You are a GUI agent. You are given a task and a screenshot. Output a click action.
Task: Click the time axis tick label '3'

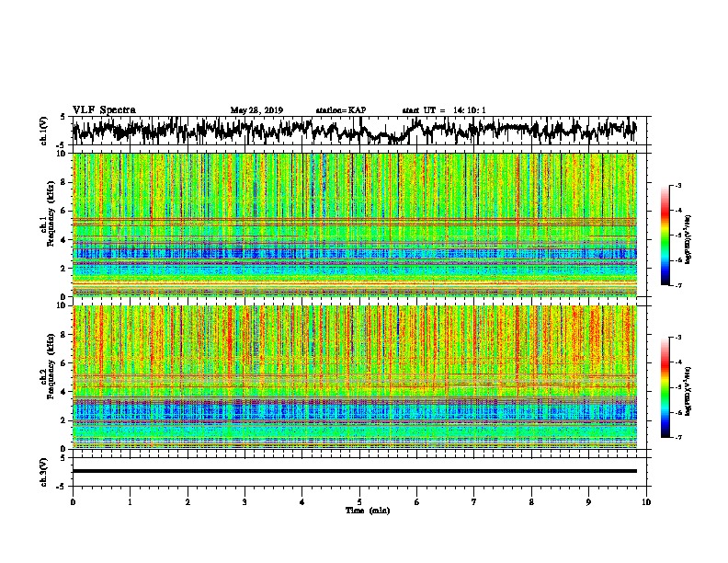[245, 502]
